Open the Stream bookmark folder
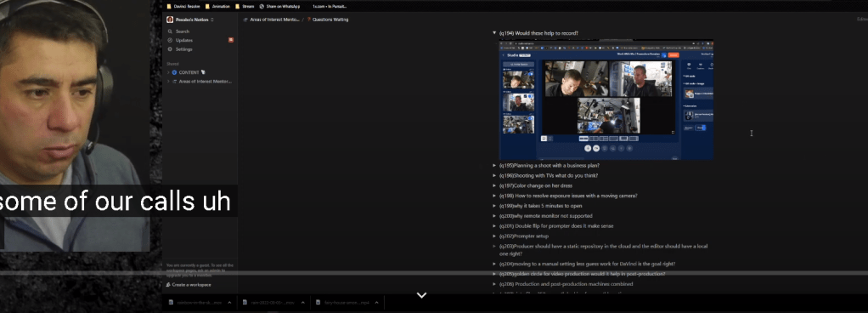This screenshot has height=313, width=868. [x=245, y=6]
